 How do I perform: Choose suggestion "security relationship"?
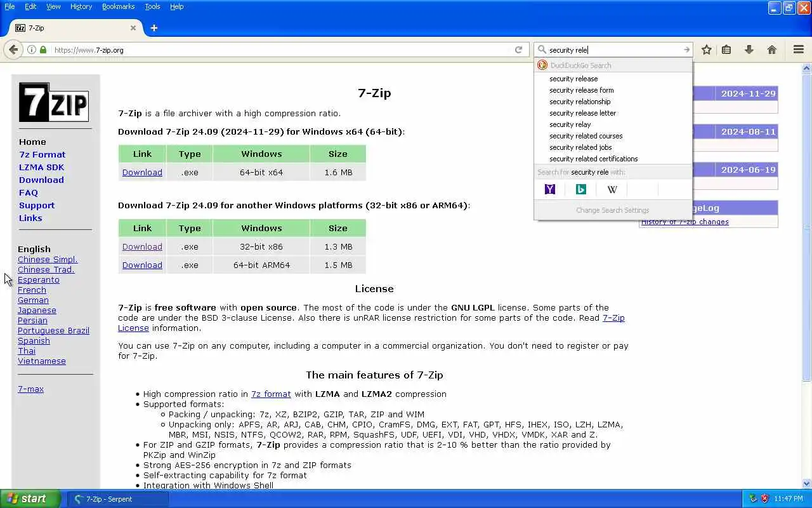click(613, 102)
